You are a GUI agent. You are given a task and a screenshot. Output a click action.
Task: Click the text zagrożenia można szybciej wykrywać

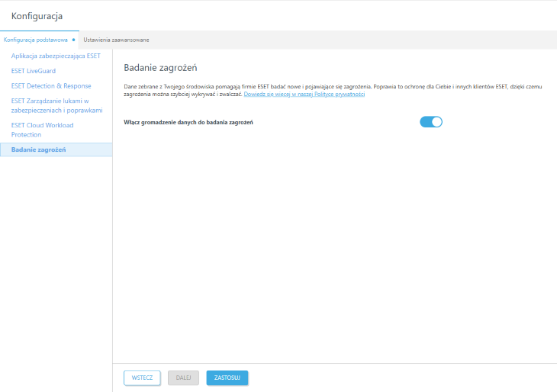[x=169, y=94]
